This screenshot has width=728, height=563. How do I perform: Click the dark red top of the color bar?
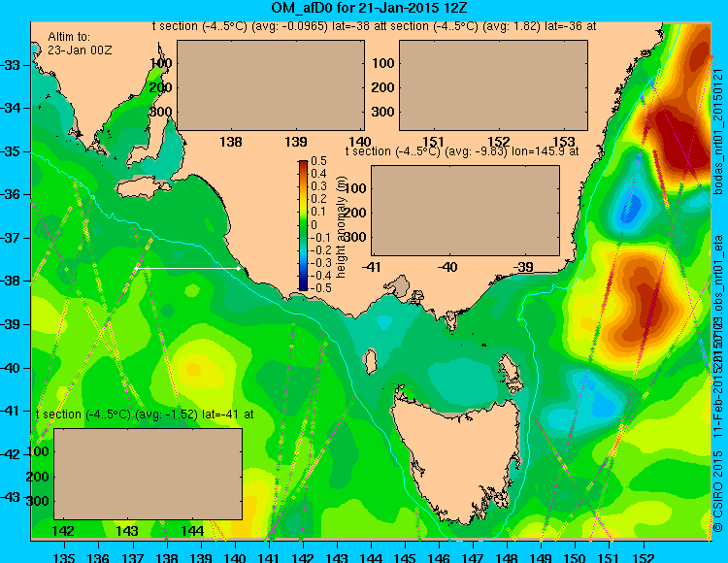pos(303,163)
